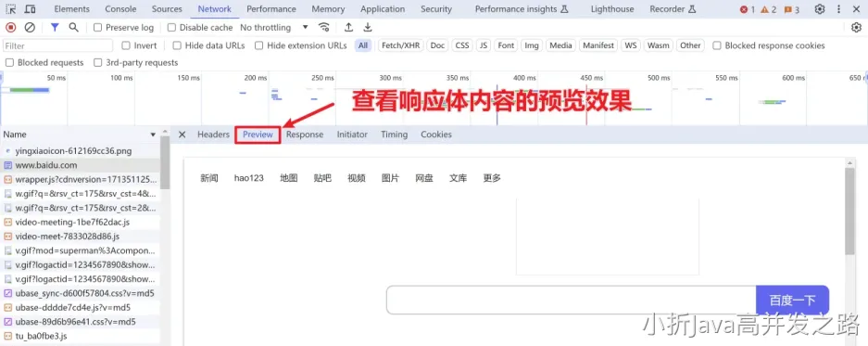The image size is (868, 346).
Task: Sort by Name column dropdown arrow
Action: tap(153, 135)
